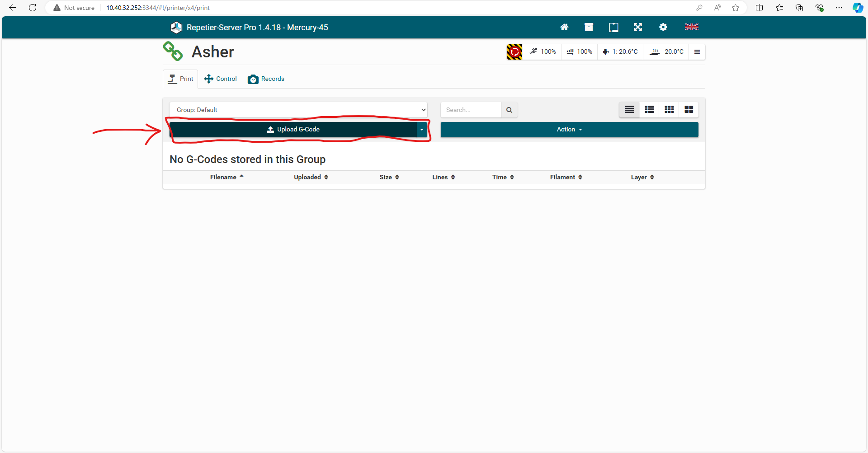Viewport: 868px width, 453px height.
Task: Reload the page with refresh icon
Action: pos(33,8)
